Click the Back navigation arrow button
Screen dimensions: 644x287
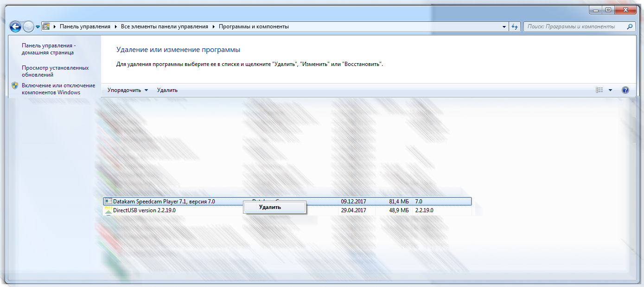(x=15, y=26)
